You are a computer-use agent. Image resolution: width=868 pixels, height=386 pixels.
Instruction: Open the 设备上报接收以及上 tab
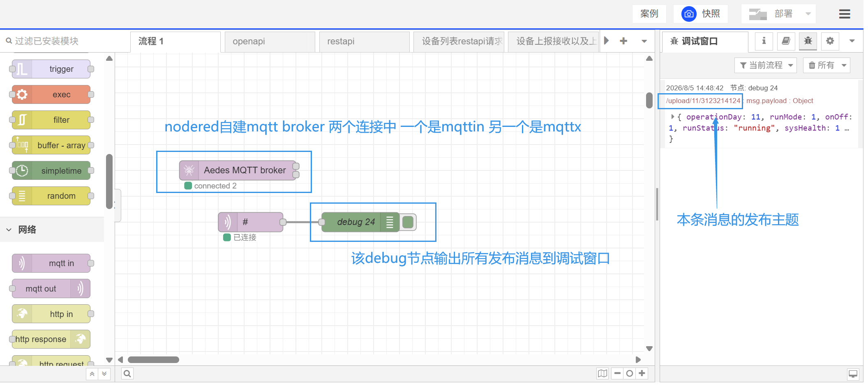click(553, 41)
